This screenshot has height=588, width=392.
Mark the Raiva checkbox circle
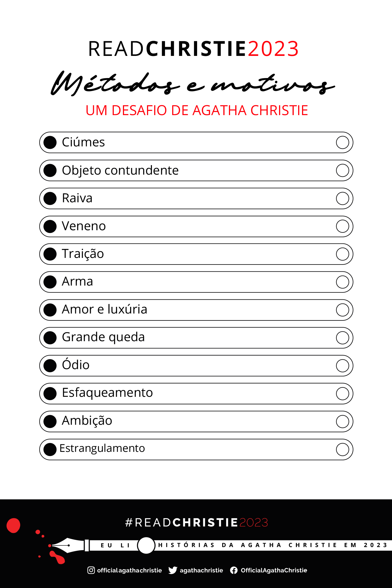(x=342, y=198)
